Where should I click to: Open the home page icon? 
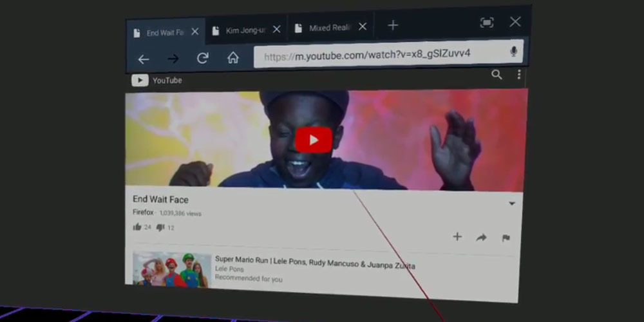click(x=233, y=57)
